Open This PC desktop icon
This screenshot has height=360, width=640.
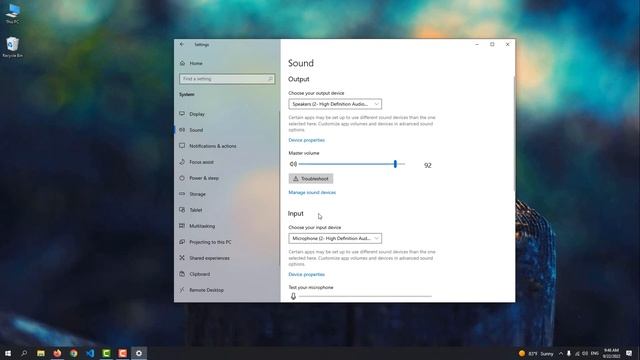click(x=12, y=13)
